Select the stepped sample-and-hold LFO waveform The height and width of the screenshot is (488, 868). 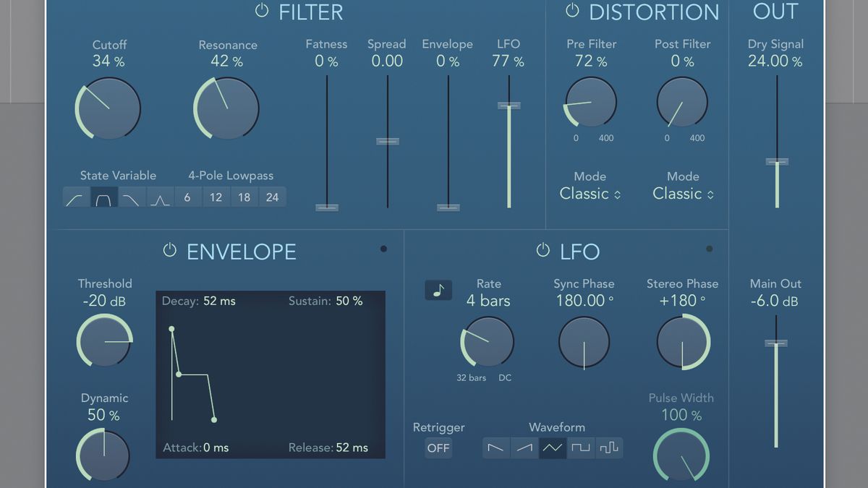pyautogui.click(x=610, y=448)
